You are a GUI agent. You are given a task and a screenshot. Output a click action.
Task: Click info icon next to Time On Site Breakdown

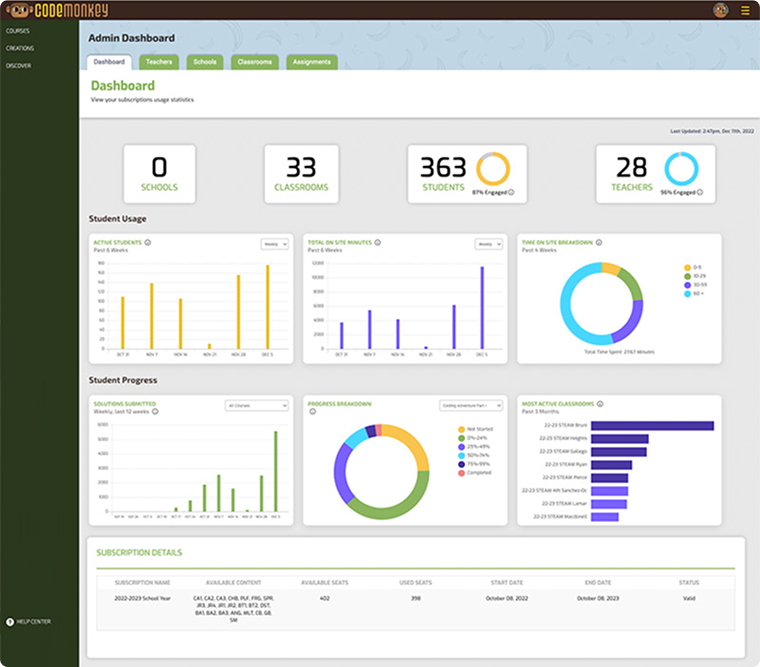[600, 242]
